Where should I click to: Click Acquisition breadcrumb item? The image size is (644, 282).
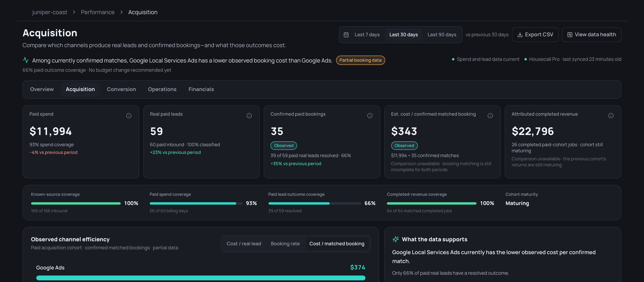click(143, 12)
